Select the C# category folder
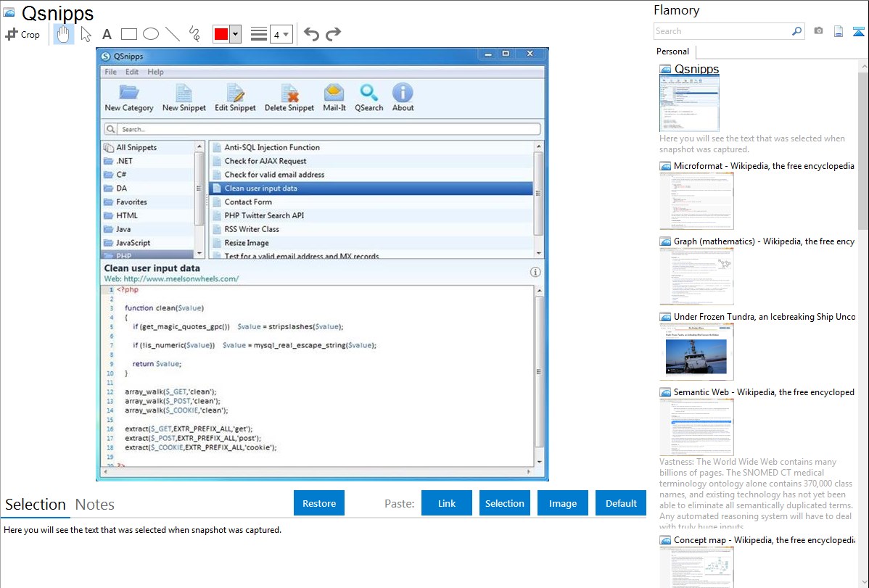 [147, 175]
